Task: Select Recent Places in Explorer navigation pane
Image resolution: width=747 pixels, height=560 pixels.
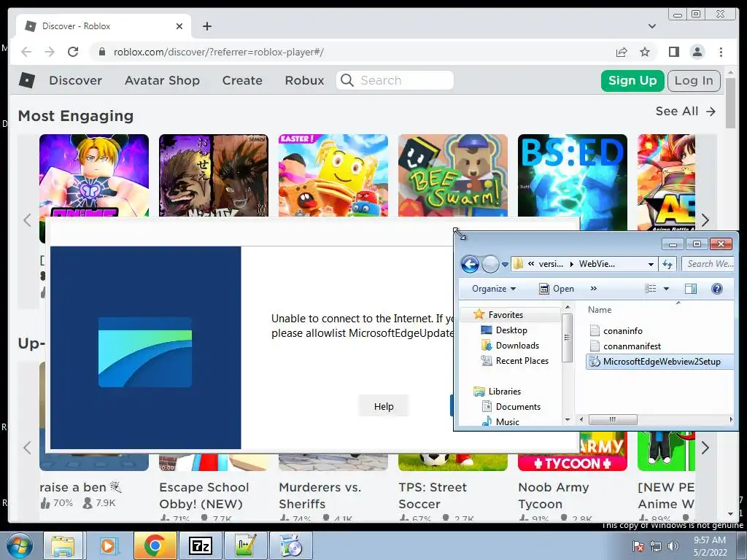Action: pyautogui.click(x=522, y=361)
